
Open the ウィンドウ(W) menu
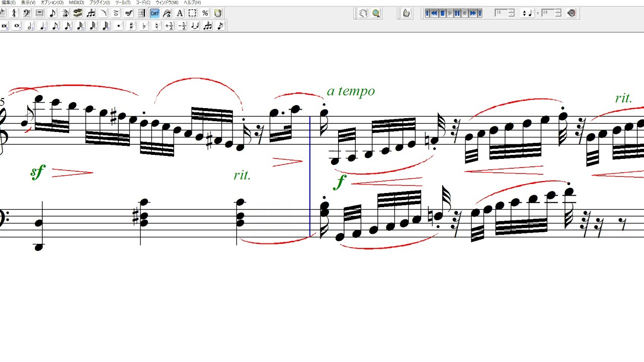167,3
